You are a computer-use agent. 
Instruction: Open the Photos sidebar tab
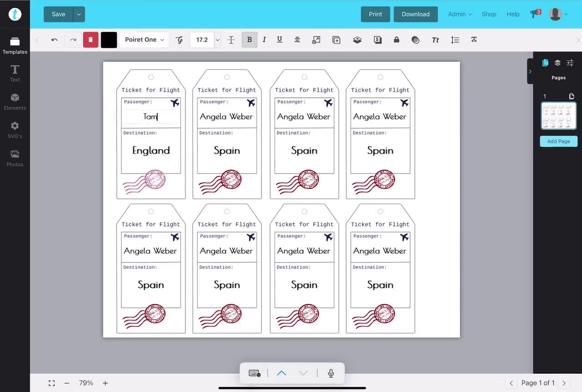[15, 158]
